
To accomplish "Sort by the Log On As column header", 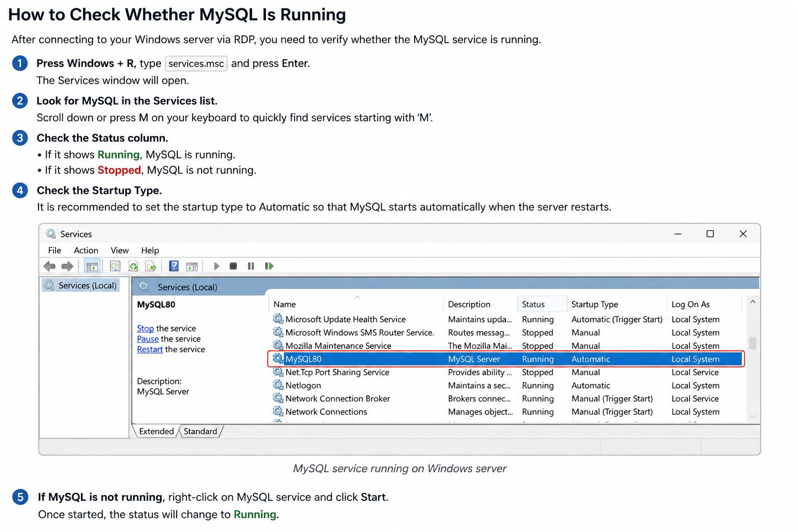I will pyautogui.click(x=705, y=304).
